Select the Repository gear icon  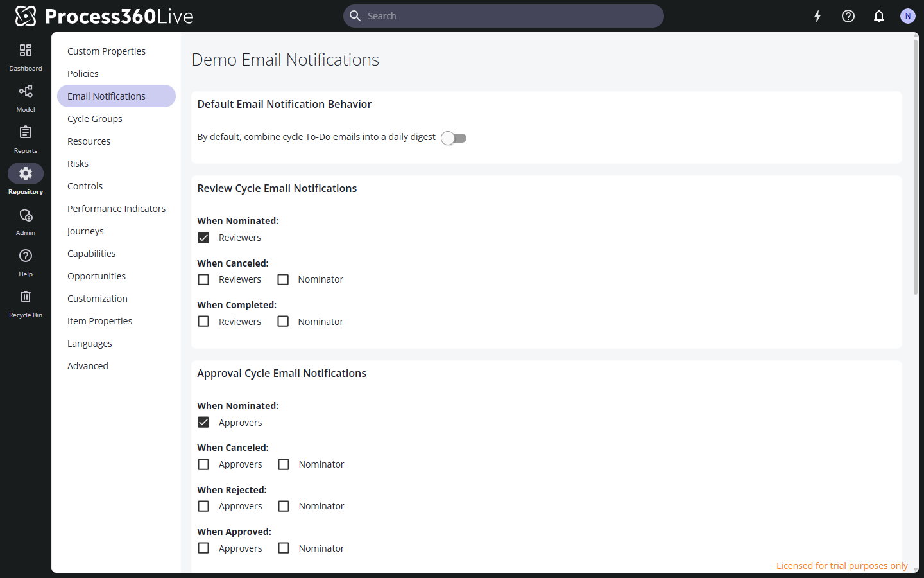point(26,173)
